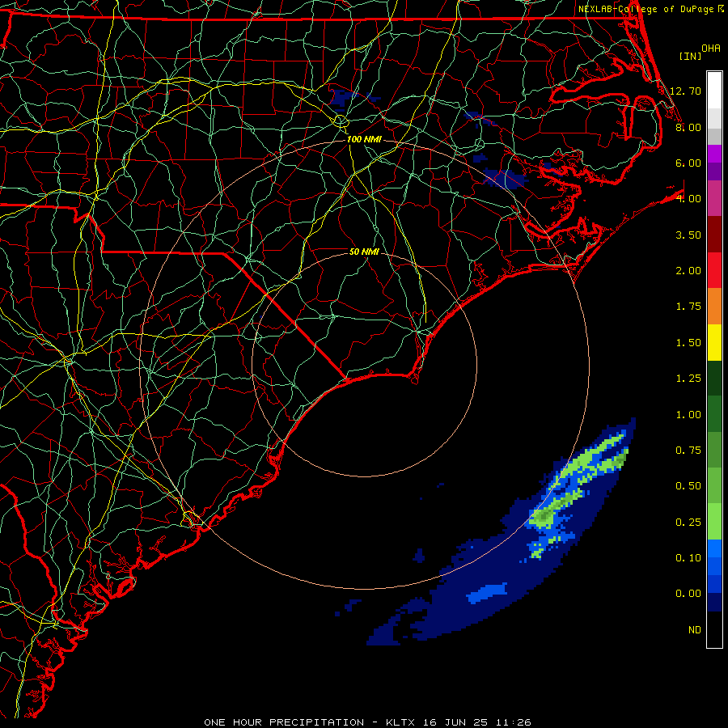Click the KLTX station identifier in the footer
728x728 pixels.
(x=400, y=722)
